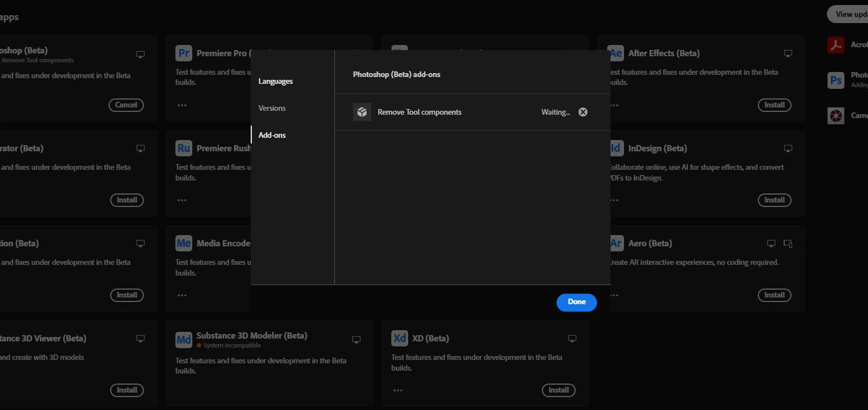
Task: Click the "XD (Beta)" card title
Action: pyautogui.click(x=431, y=339)
